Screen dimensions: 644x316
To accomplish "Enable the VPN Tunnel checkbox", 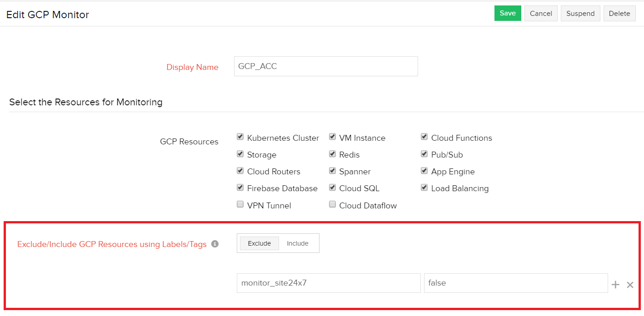I will (240, 205).
